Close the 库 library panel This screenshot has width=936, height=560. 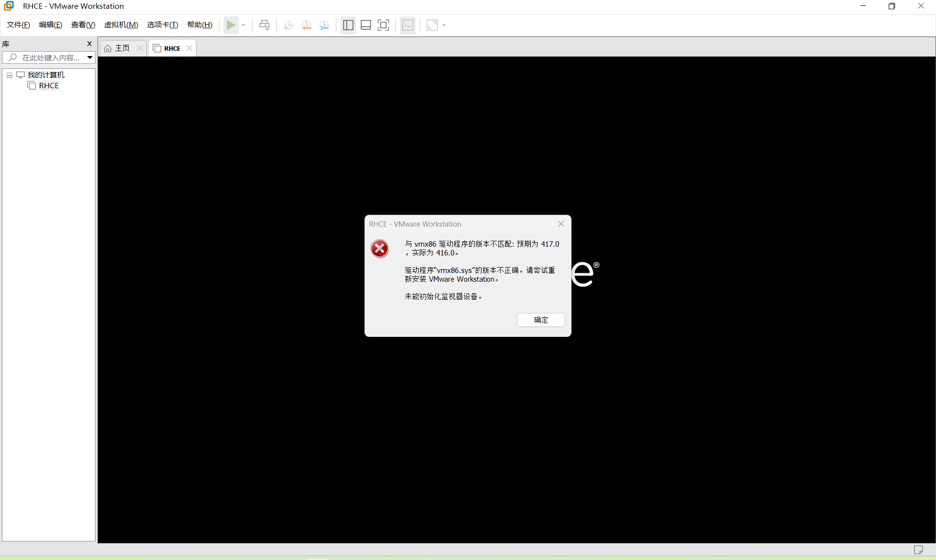tap(89, 43)
